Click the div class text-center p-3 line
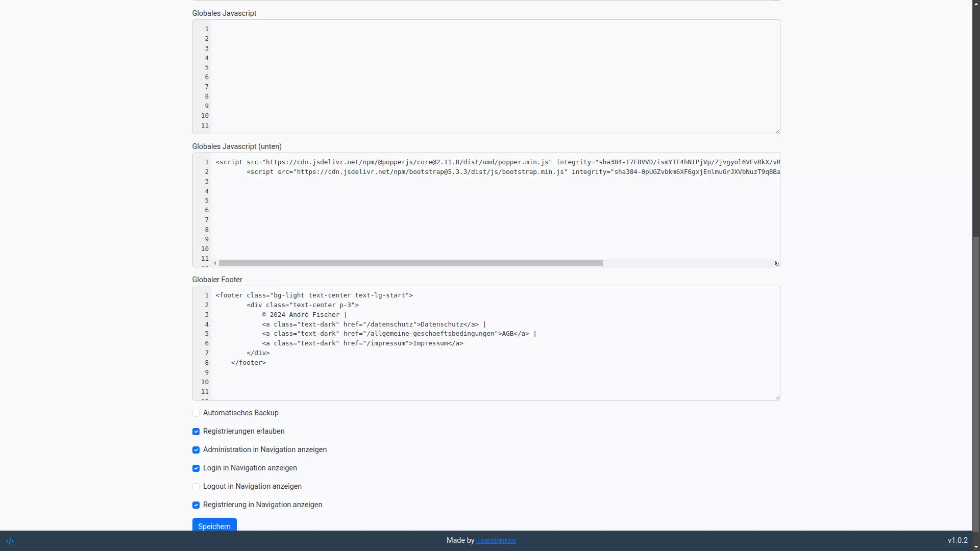Image resolution: width=980 pixels, height=551 pixels. (303, 305)
